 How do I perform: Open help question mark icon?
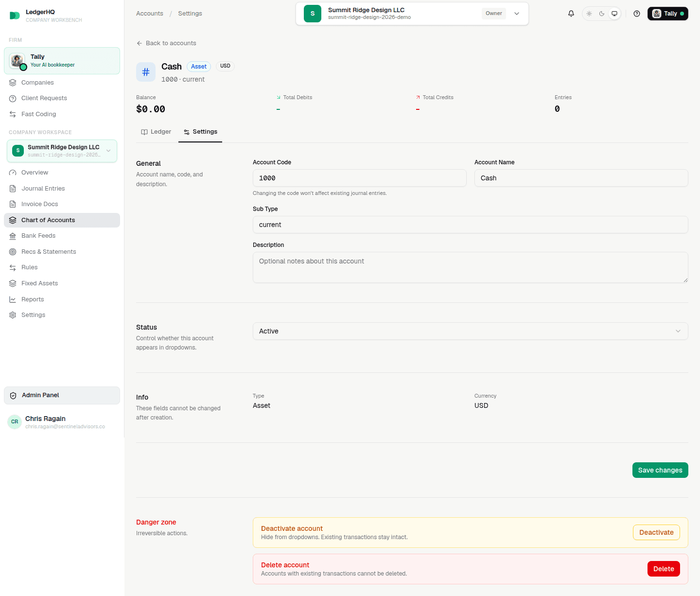pyautogui.click(x=637, y=14)
